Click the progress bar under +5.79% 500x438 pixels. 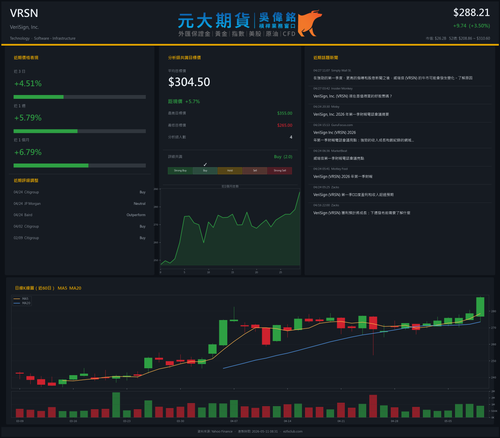80,131
